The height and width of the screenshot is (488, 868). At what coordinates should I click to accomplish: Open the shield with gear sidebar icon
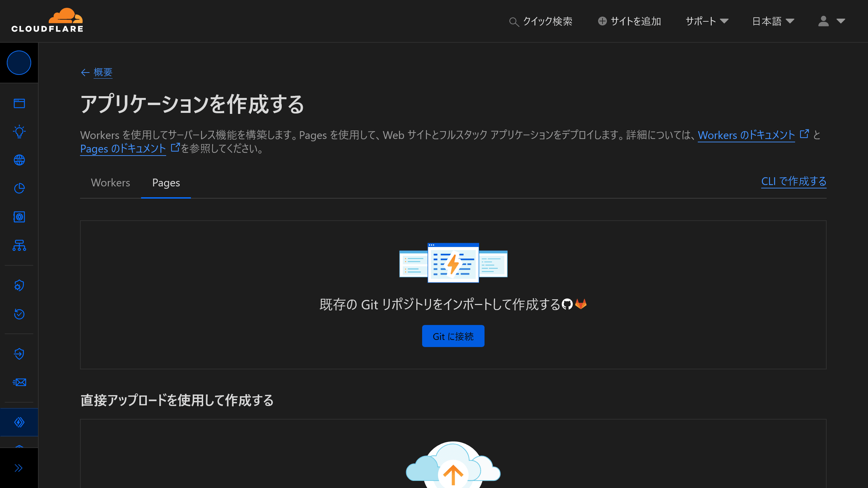click(19, 286)
